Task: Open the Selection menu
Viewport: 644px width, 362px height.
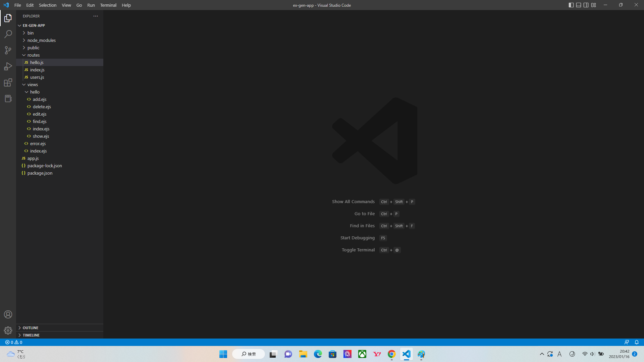Action: (47, 5)
